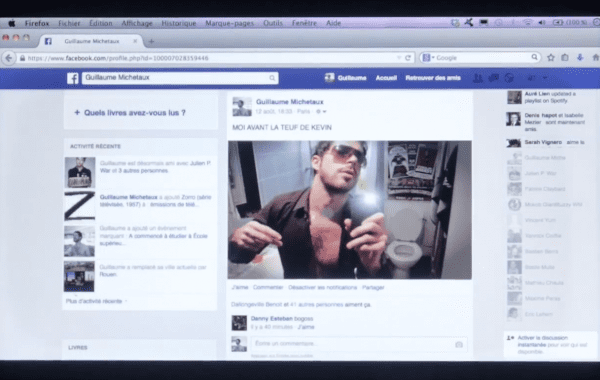
Task: Click the browser back arrow button
Action: click(9, 58)
